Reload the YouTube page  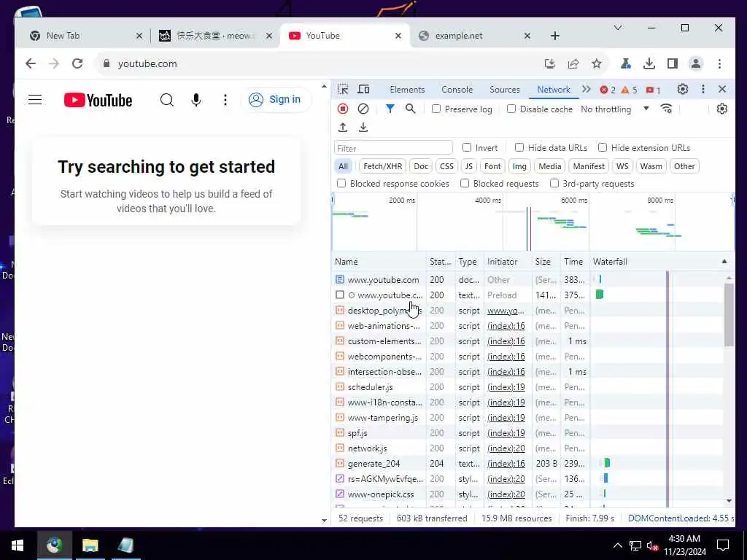77,63
